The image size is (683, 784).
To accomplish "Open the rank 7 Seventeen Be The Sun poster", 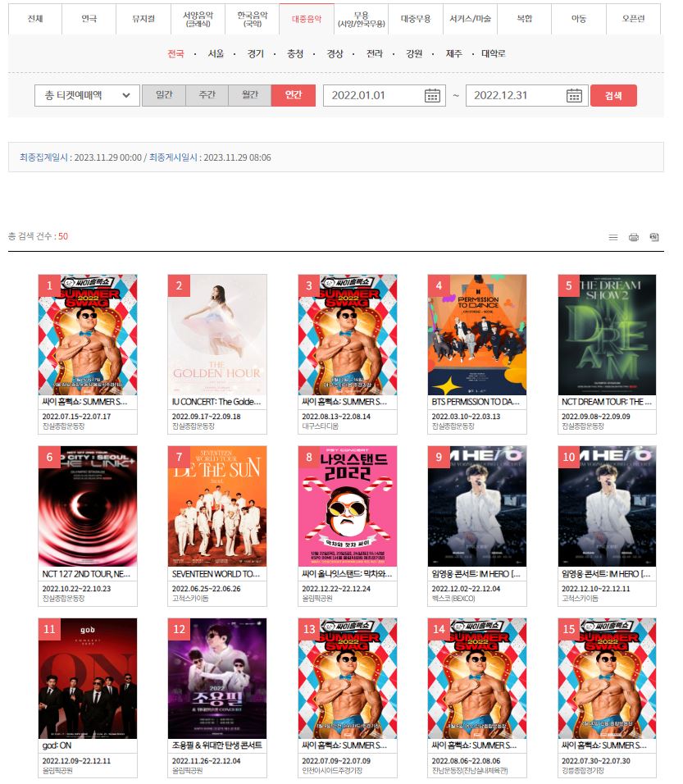I will 217,506.
